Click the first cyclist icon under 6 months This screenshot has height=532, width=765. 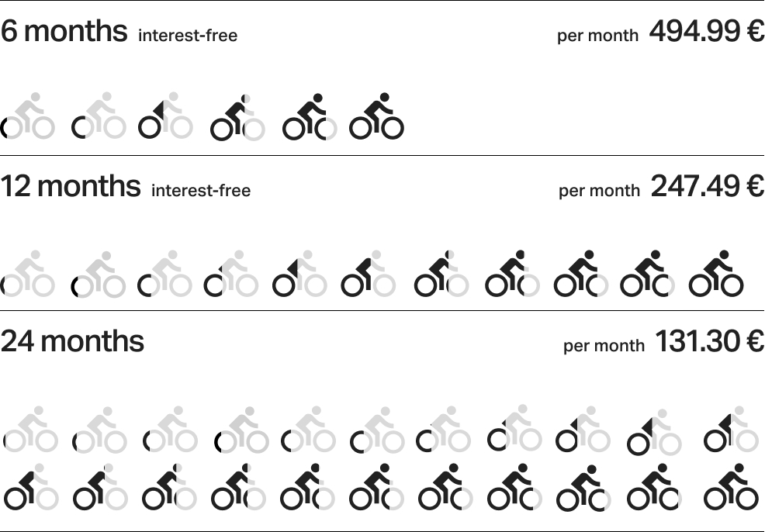pos(29,117)
